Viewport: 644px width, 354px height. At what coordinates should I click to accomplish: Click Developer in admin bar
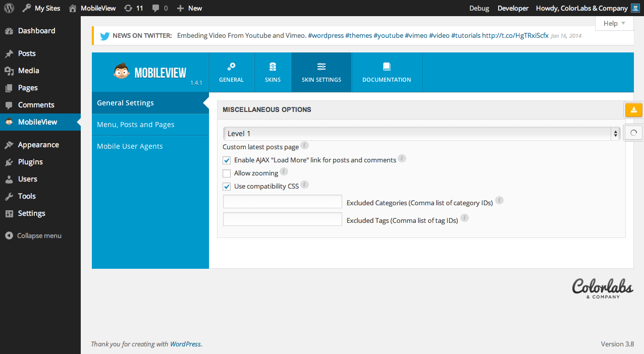(x=513, y=8)
